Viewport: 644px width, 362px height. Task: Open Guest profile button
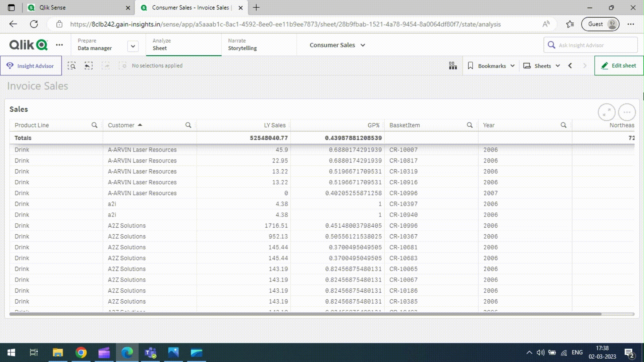click(x=600, y=24)
